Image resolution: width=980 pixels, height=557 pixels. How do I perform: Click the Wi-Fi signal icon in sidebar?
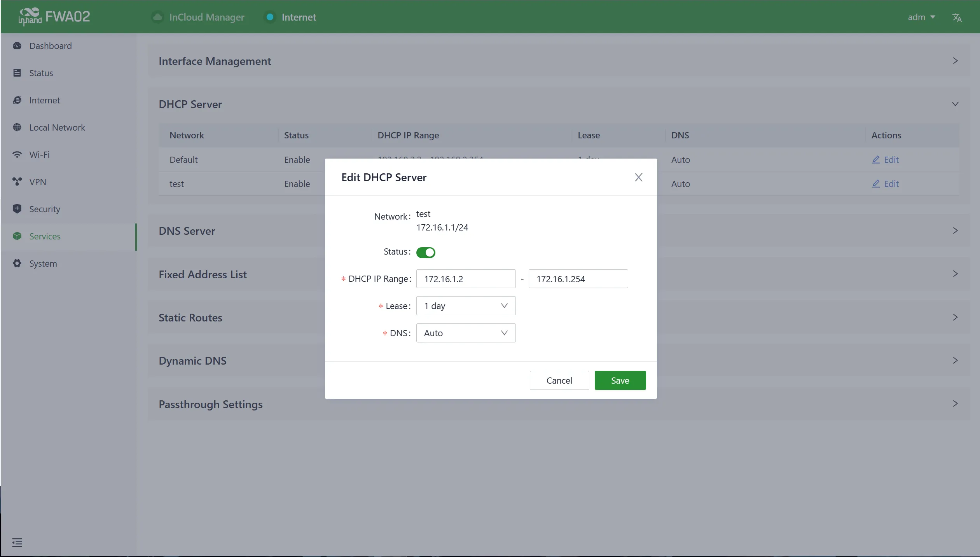[17, 155]
